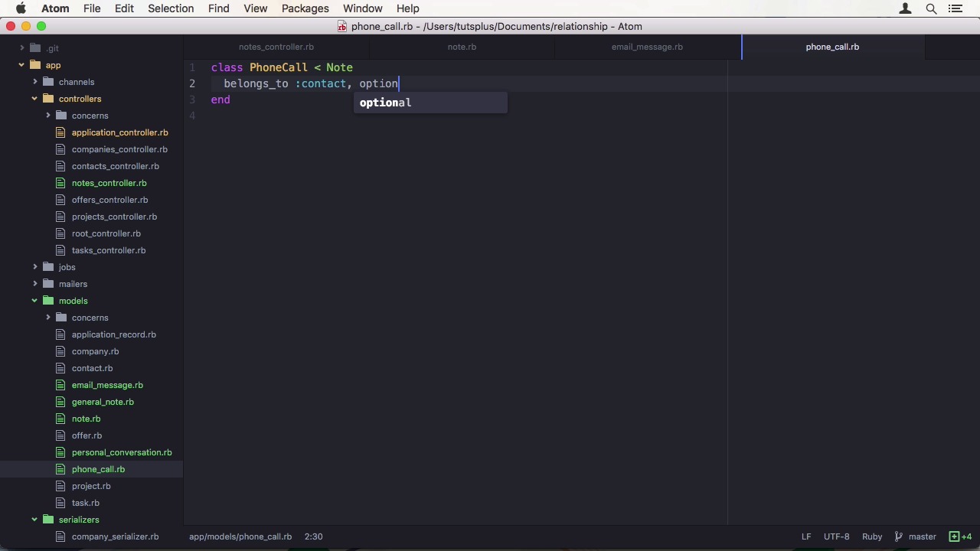
Task: Open the Packages menu
Action: coord(305,8)
